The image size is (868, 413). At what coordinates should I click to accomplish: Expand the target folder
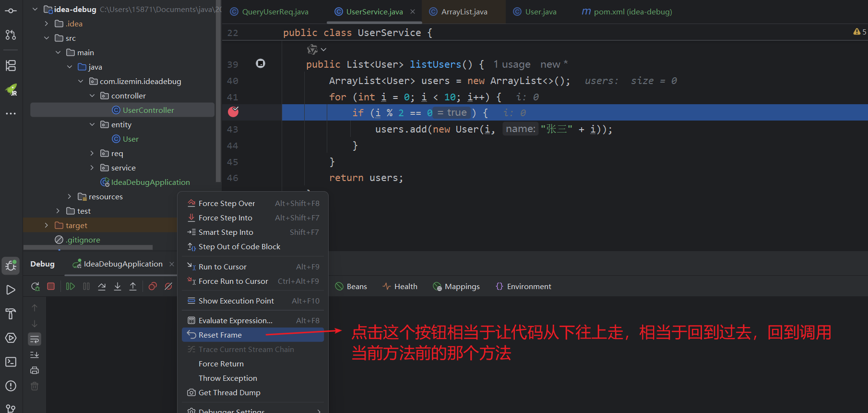tap(47, 225)
